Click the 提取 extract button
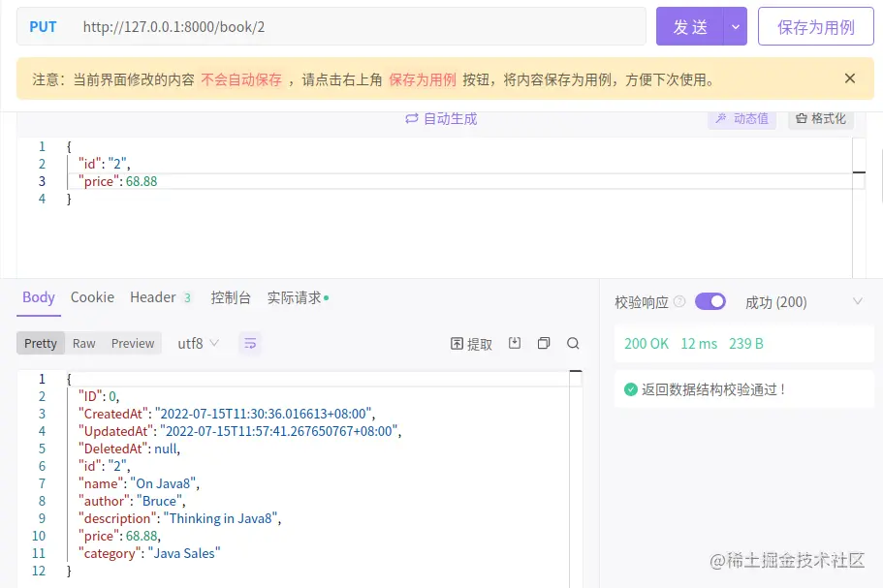 (x=471, y=344)
